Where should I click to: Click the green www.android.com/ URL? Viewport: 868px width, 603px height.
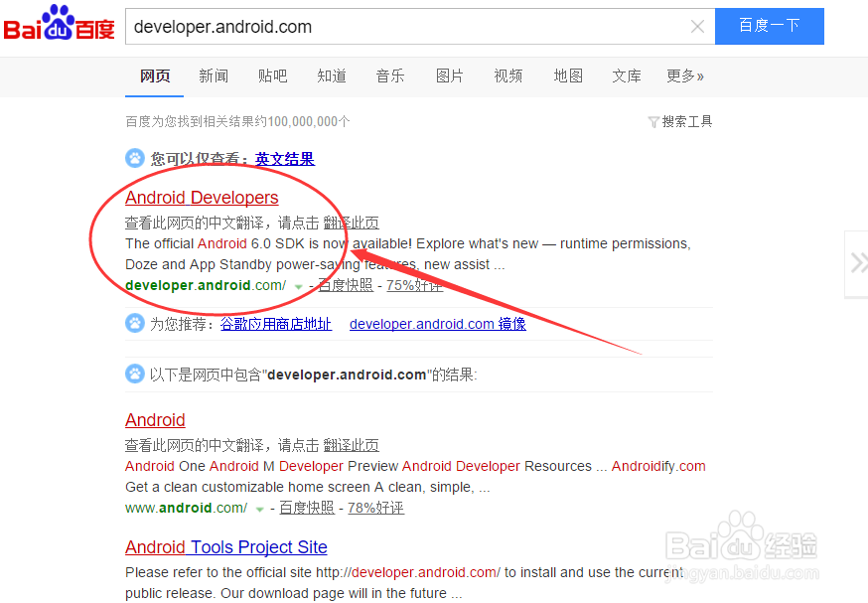(x=186, y=508)
